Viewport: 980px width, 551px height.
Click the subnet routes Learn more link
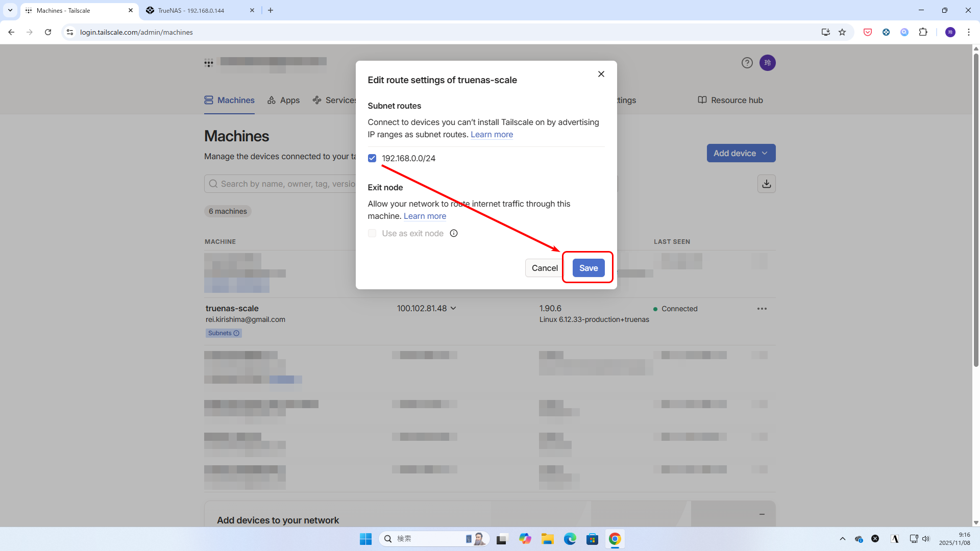(x=492, y=135)
